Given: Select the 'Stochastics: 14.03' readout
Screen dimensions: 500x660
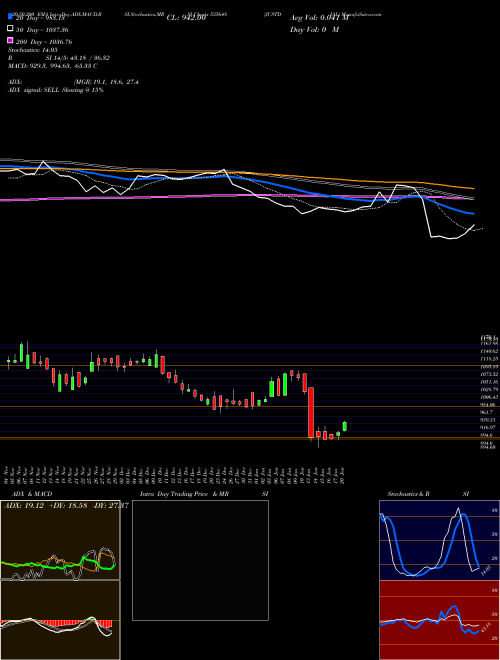Looking at the screenshot, I should pos(33,50).
